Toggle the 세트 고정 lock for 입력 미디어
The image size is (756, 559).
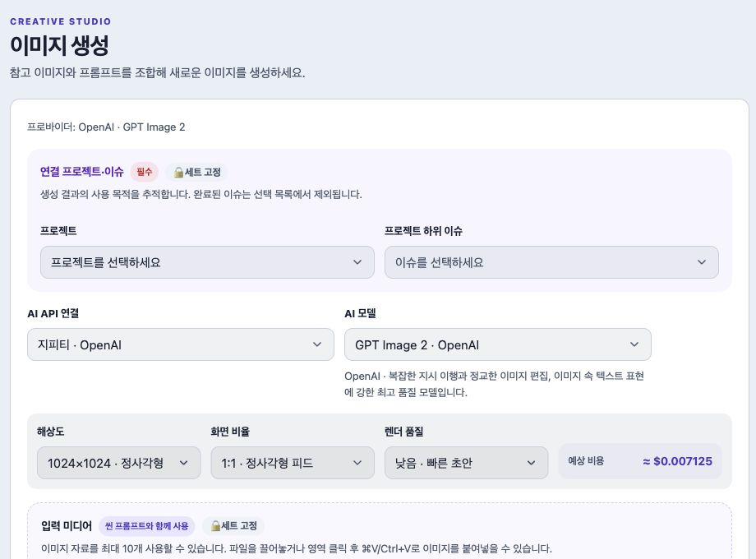[x=233, y=526]
